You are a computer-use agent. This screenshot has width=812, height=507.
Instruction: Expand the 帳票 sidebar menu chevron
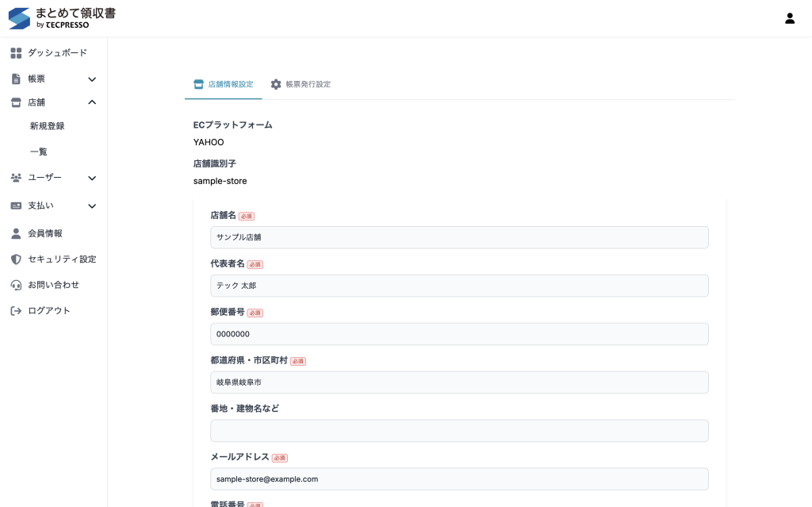point(92,79)
